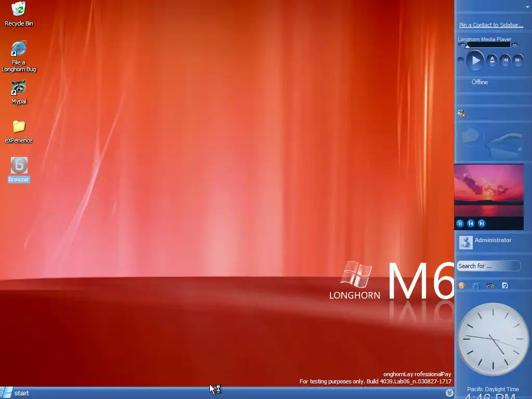
Task: Click Pin a Contact to Sidebar link
Action: (491, 25)
